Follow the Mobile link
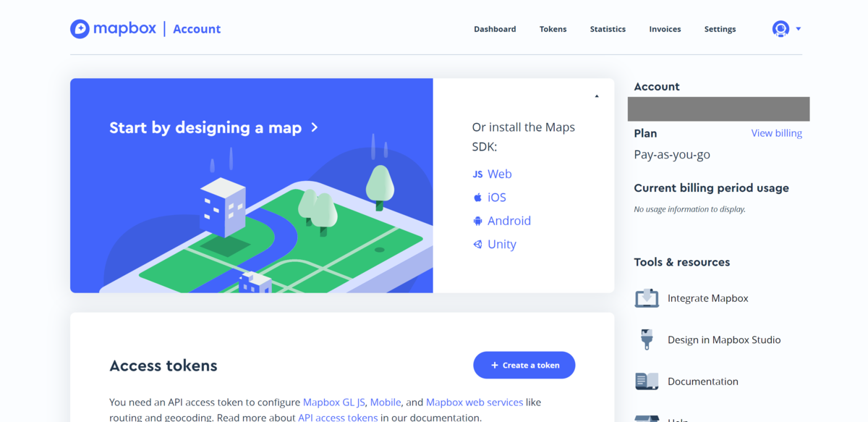868x422 pixels. pyautogui.click(x=386, y=402)
